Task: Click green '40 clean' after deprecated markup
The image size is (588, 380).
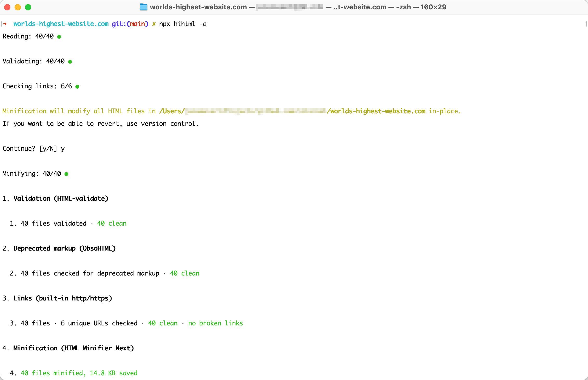Action: pyautogui.click(x=185, y=273)
